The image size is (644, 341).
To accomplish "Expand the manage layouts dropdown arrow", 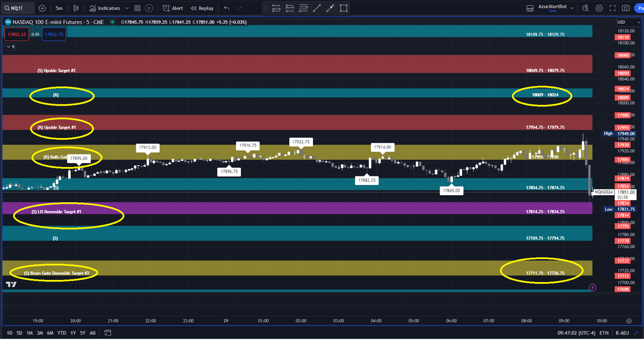I will 573,8.
